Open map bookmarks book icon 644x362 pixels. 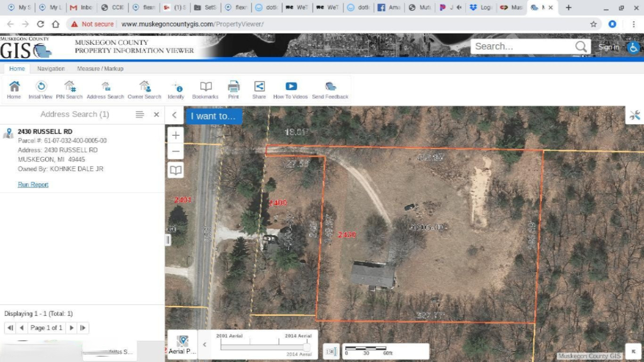tap(176, 170)
